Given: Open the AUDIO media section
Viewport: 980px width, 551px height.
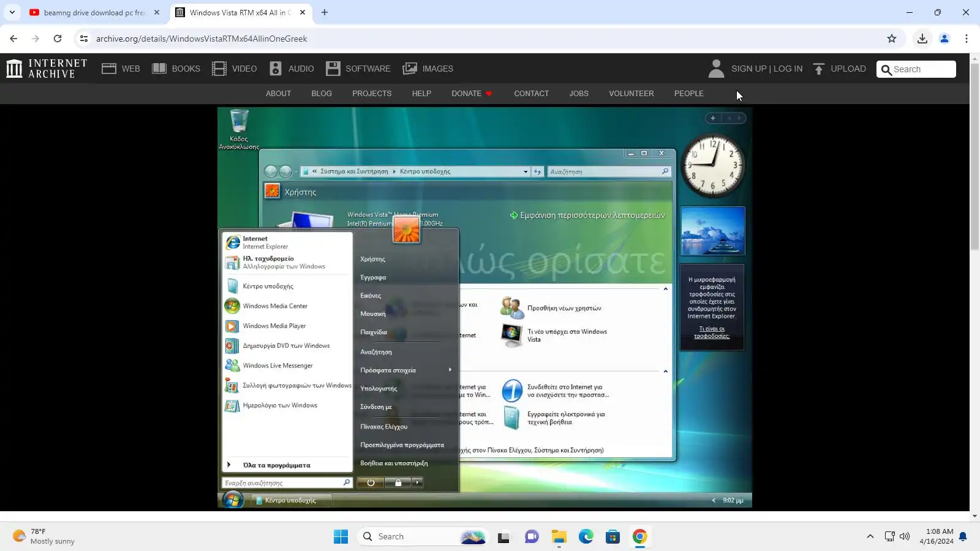Looking at the screenshot, I should (292, 69).
